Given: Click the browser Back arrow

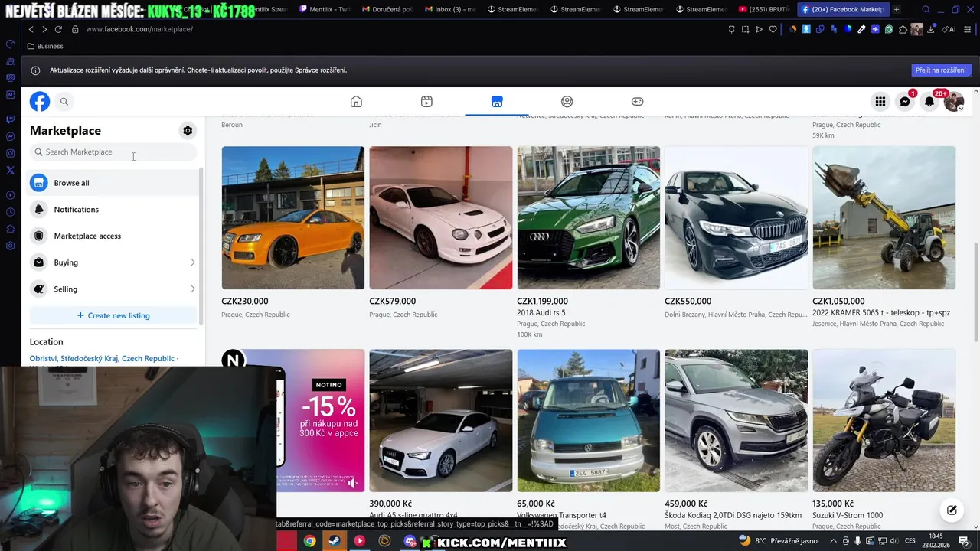Looking at the screenshot, I should click(x=31, y=29).
